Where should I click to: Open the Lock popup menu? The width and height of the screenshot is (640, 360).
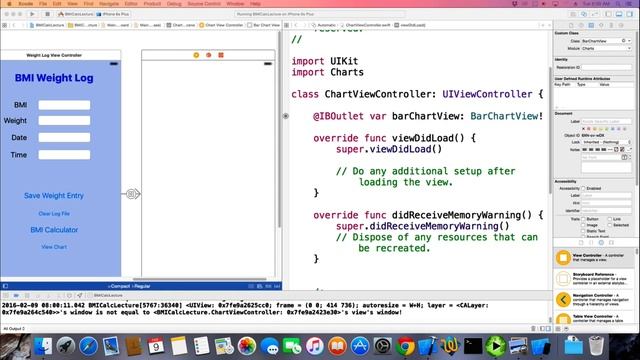606,142
